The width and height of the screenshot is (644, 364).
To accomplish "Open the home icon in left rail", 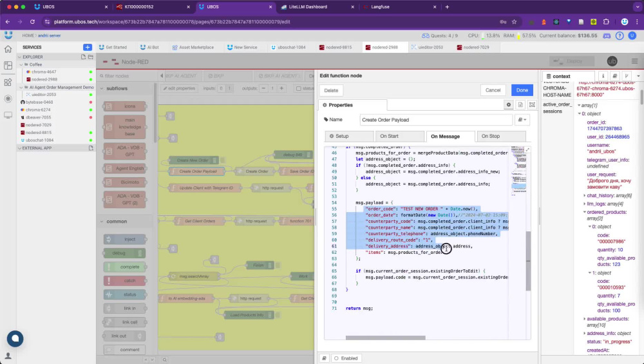I will [x=8, y=50].
